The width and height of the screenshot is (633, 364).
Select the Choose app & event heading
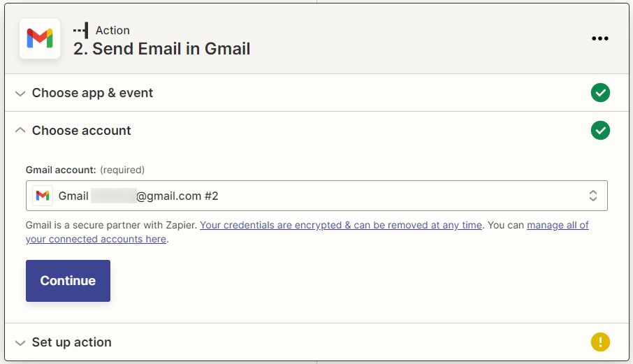tap(92, 93)
